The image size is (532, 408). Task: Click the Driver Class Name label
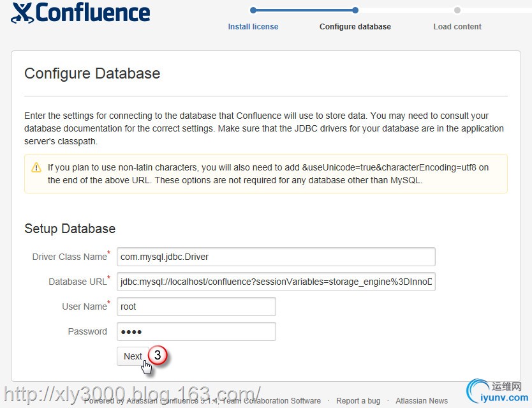70,257
